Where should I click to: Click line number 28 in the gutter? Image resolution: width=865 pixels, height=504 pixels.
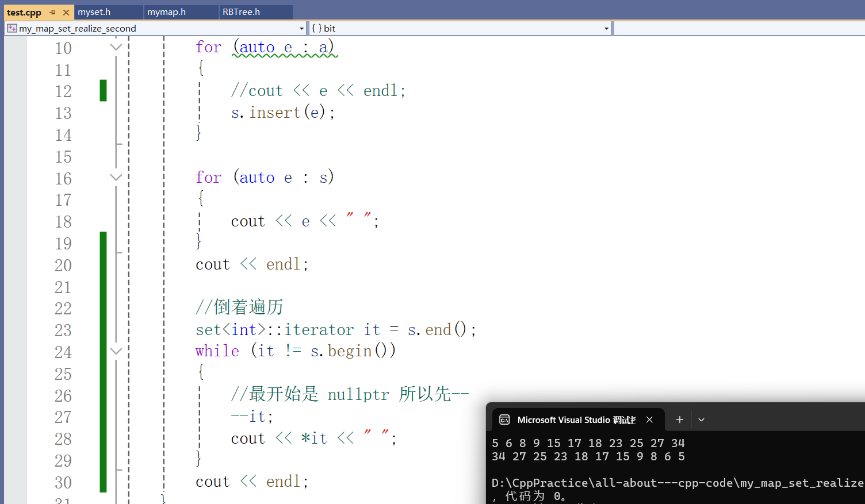point(63,439)
